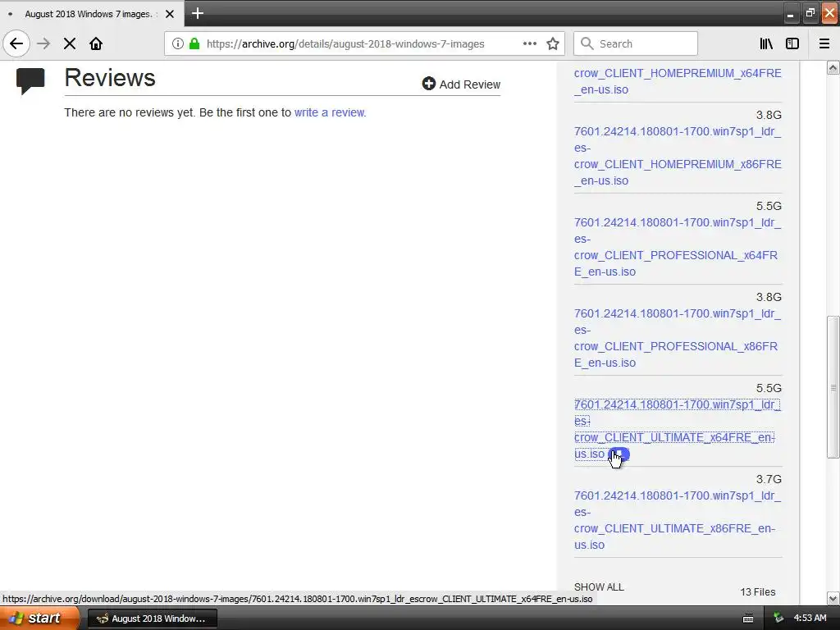Click the 4:53 AM clock
Image resolution: width=840 pixels, height=630 pixels.
pos(810,618)
